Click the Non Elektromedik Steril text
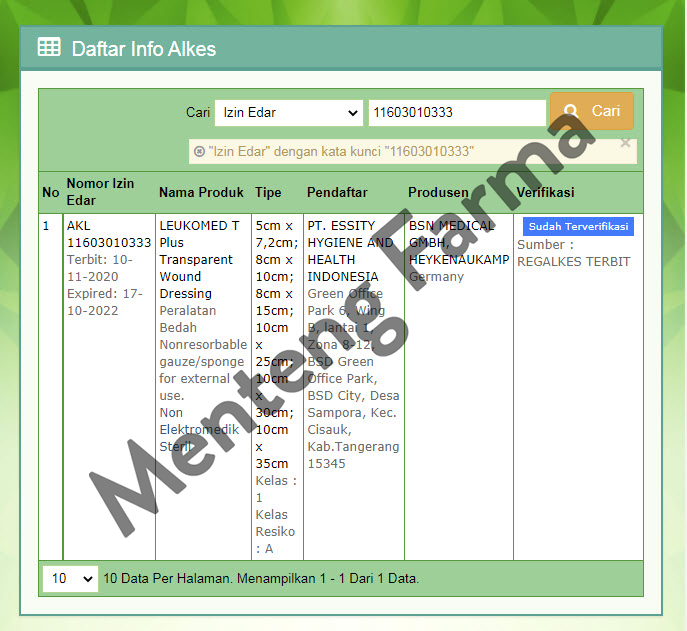687x631 pixels. pyautogui.click(x=199, y=429)
